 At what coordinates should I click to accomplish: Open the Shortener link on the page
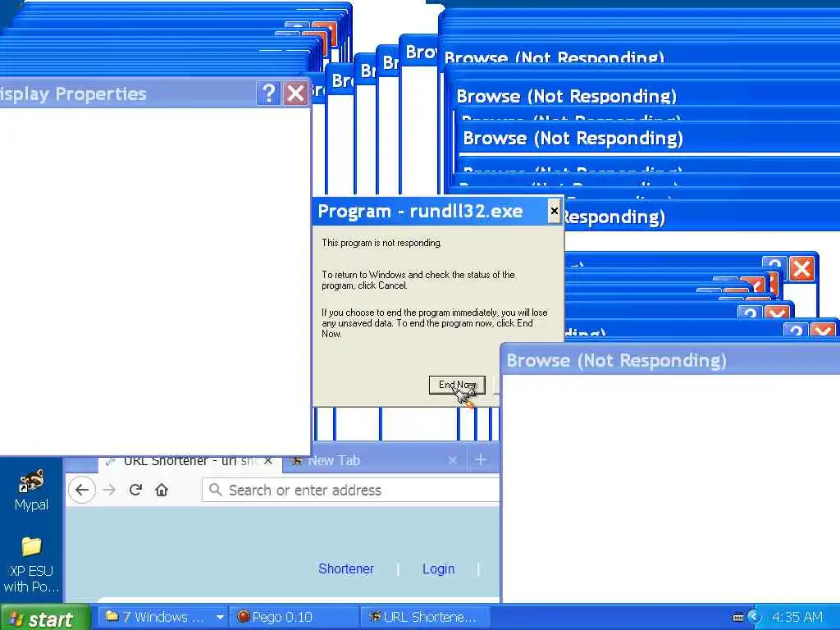pyautogui.click(x=346, y=568)
